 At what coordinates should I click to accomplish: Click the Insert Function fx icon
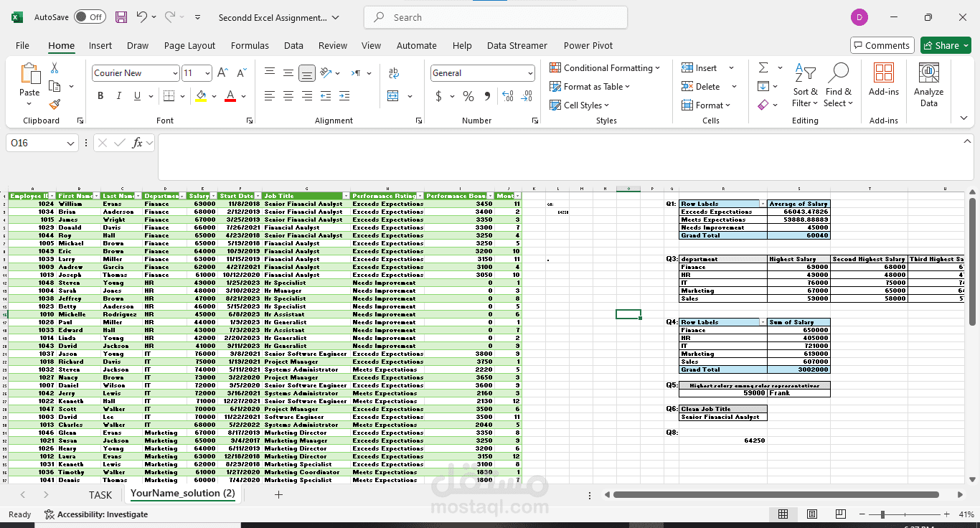pyautogui.click(x=138, y=143)
